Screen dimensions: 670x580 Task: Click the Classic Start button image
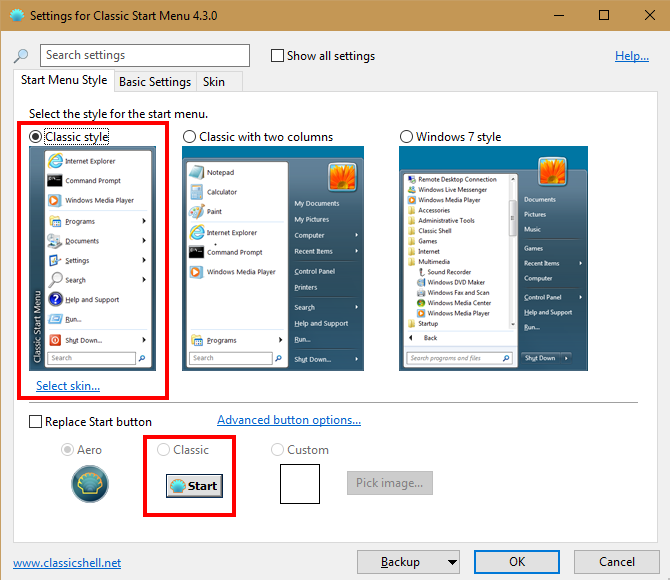click(x=194, y=486)
